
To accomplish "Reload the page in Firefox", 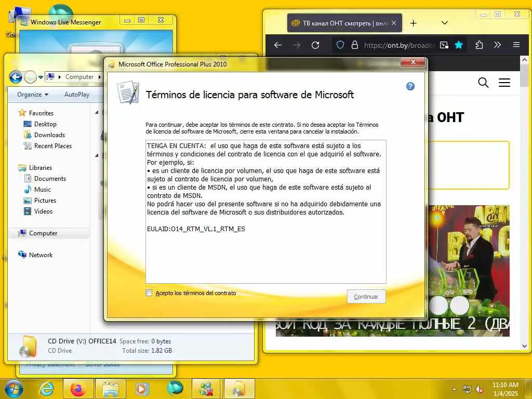I will point(315,45).
